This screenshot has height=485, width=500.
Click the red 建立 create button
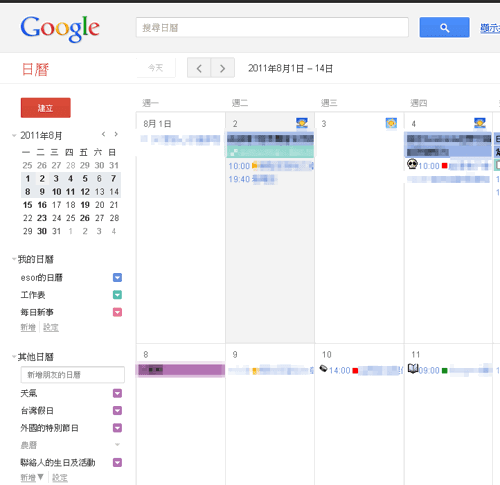pyautogui.click(x=46, y=108)
